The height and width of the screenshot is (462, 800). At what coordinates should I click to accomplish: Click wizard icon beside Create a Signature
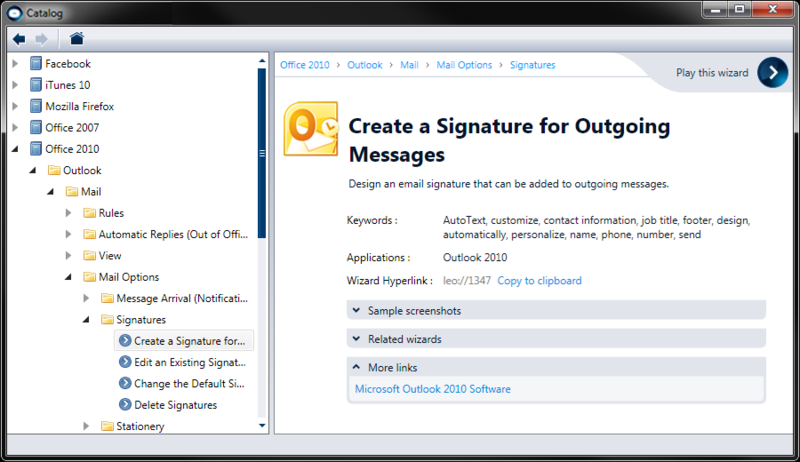[x=125, y=341]
